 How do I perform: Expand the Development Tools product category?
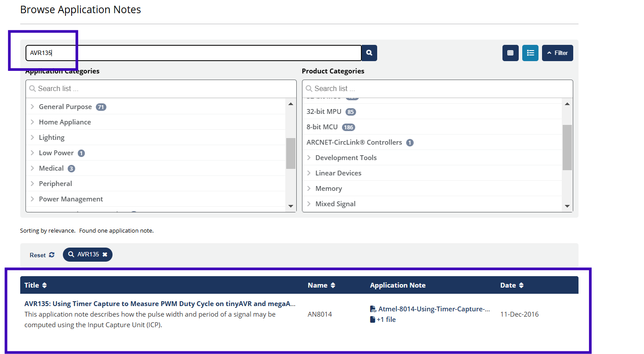click(x=309, y=158)
